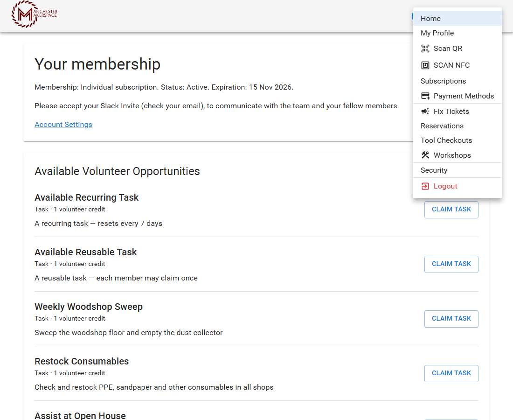This screenshot has width=513, height=420.
Task: Open the Account Settings link
Action: click(63, 125)
